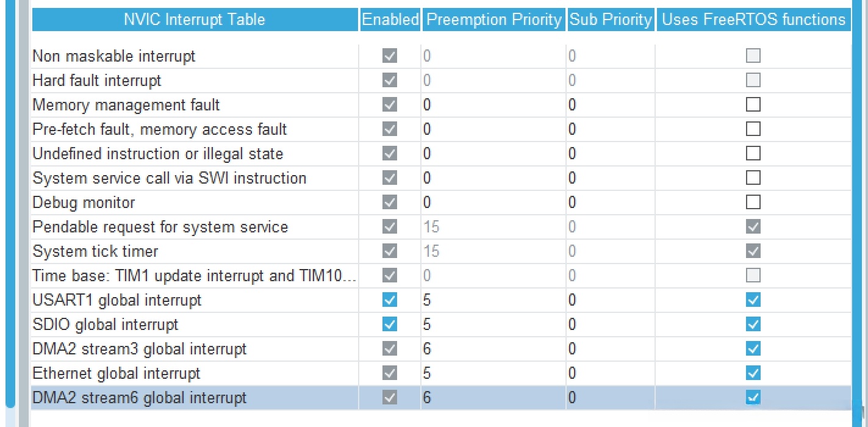Click the Uses FreeRTOS functions header
The width and height of the screenshot is (868, 427).
(753, 20)
